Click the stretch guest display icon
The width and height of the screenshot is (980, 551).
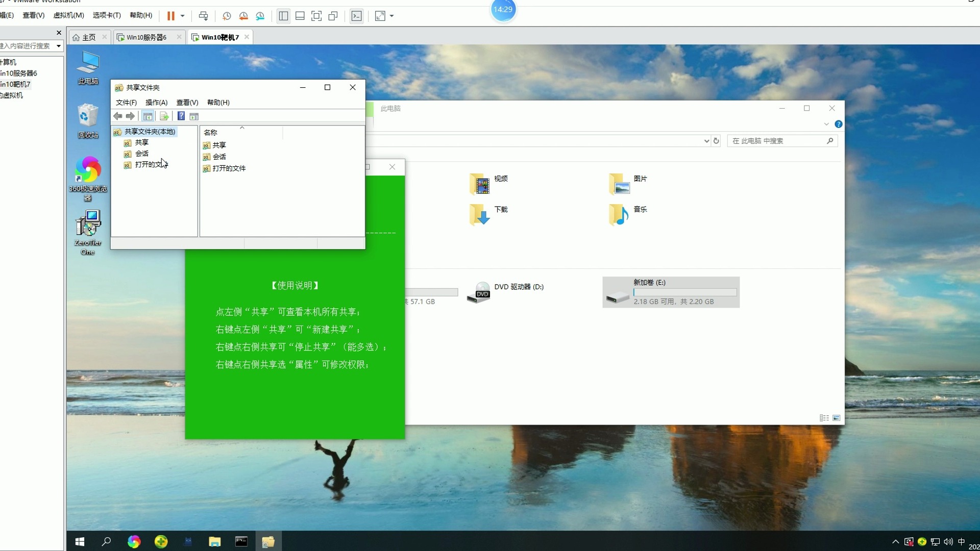coord(380,16)
